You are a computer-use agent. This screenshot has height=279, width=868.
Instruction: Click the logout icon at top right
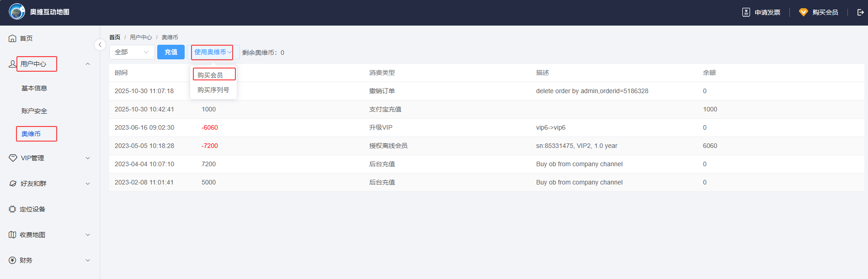pyautogui.click(x=860, y=12)
